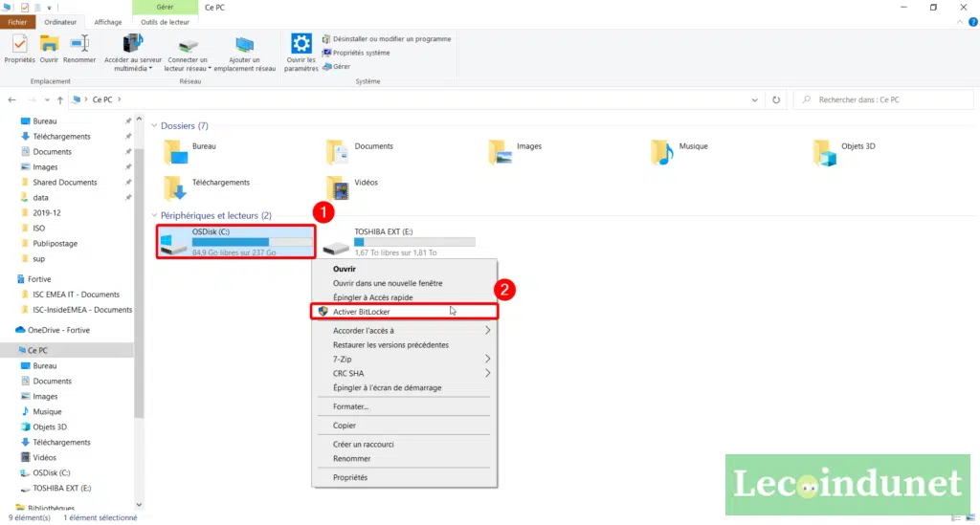Choose Ouvrir dans une nouvelle fenêtre

405,283
